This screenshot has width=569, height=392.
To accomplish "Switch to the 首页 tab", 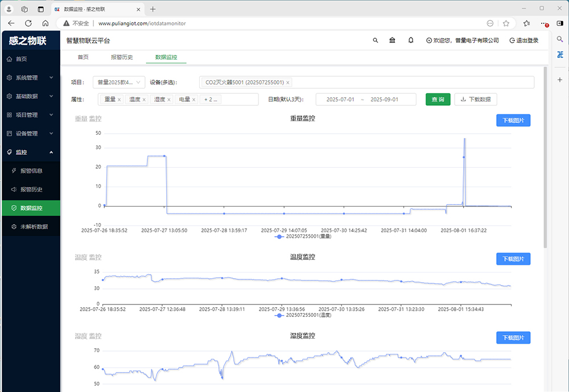I will (83, 57).
